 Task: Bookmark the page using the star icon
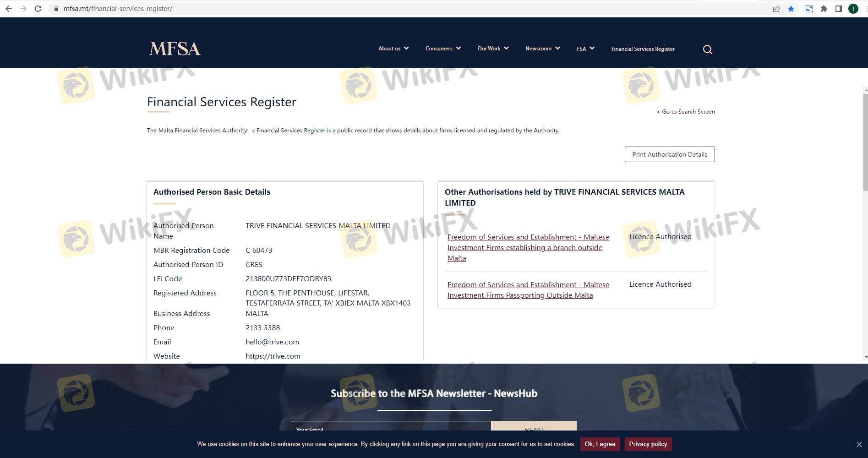point(791,9)
